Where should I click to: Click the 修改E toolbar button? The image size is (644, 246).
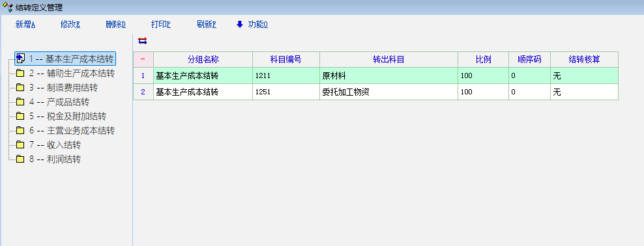coord(70,25)
